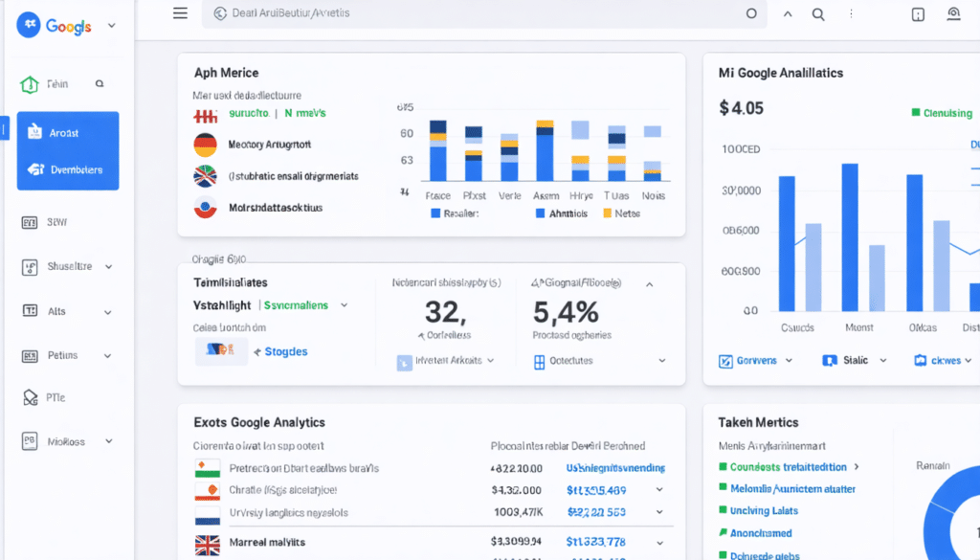Select Dvembters in the sidebar

point(68,169)
